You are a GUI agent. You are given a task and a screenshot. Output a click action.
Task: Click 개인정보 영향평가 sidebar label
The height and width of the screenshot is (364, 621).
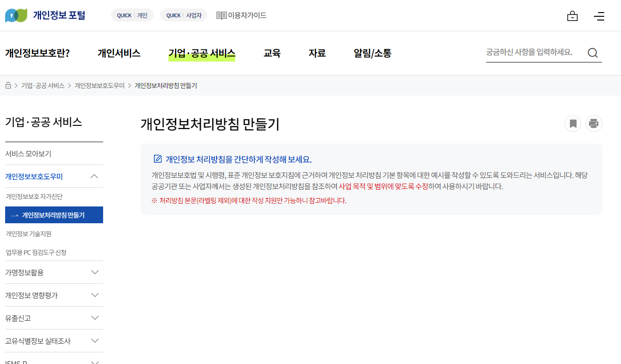[31, 295]
